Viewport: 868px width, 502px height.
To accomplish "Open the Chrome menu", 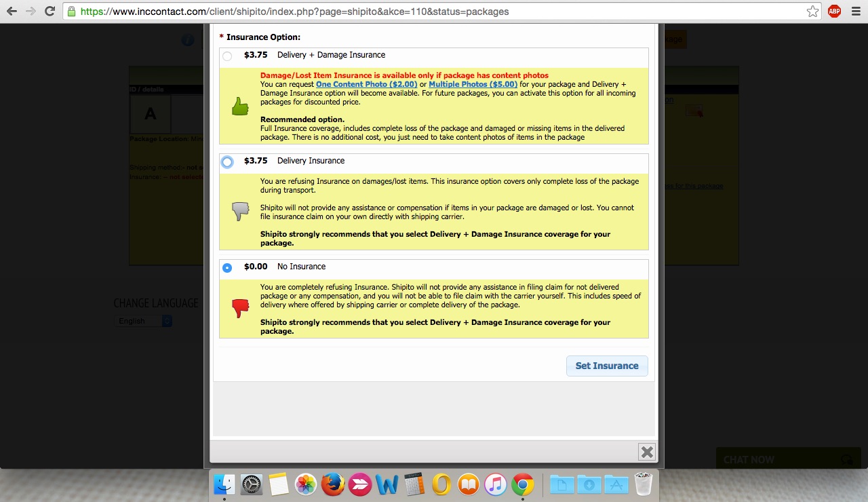I will [x=854, y=12].
